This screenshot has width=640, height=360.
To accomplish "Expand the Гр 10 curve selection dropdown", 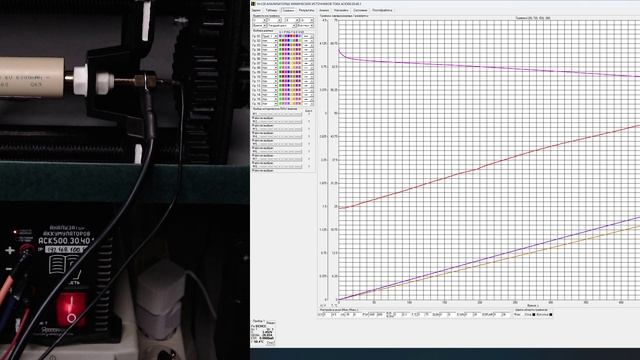I will 269,77.
